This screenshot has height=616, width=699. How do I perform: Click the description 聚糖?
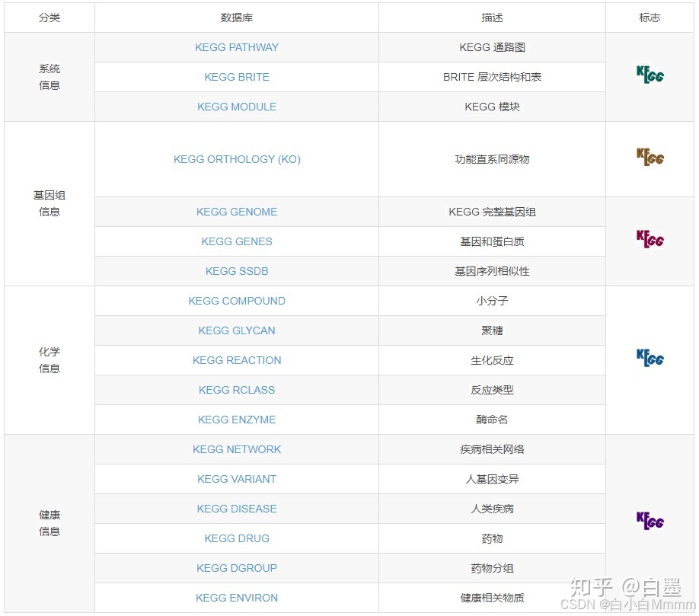pyautogui.click(x=492, y=330)
